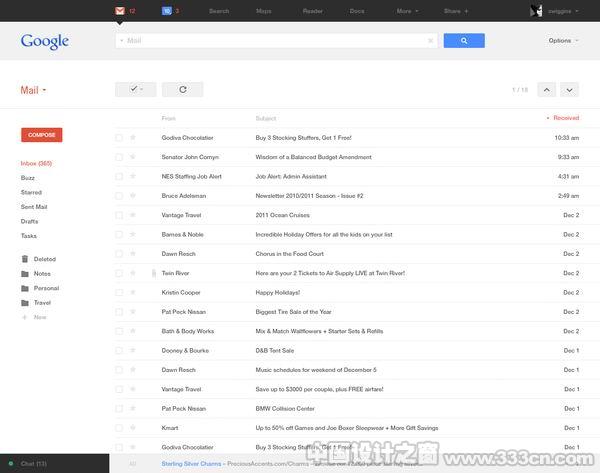Image resolution: width=600 pixels, height=473 pixels.
Task: Open Reader in the top navigation bar
Action: pos(313,11)
